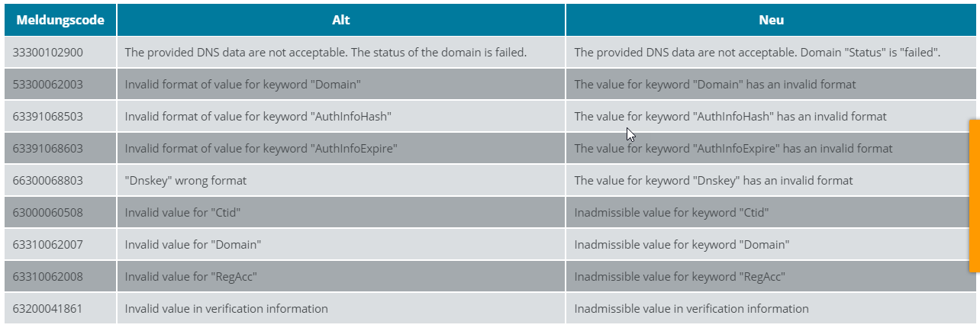
Task: Click new text 'Inadmissible value in verification information'
Action: (x=691, y=309)
